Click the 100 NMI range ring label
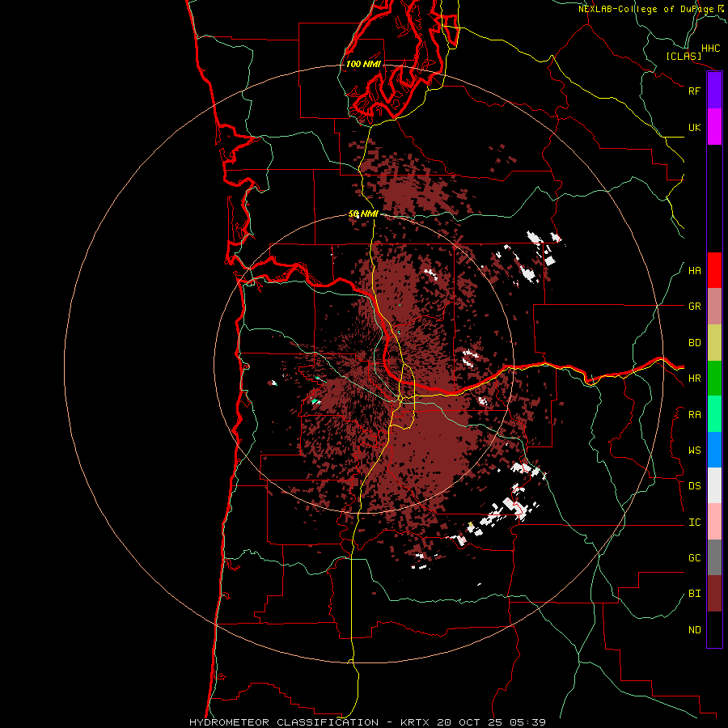The image size is (728, 728). tap(363, 64)
